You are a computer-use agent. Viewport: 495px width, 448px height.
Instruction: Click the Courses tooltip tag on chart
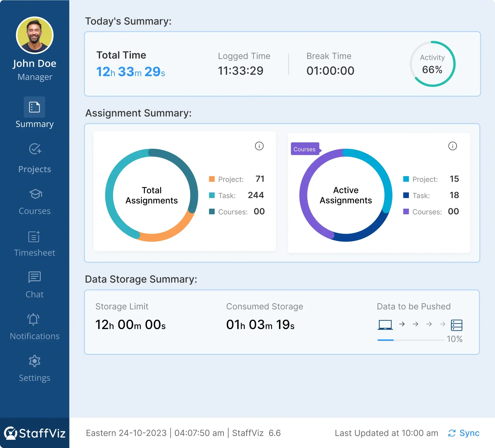pyautogui.click(x=305, y=149)
